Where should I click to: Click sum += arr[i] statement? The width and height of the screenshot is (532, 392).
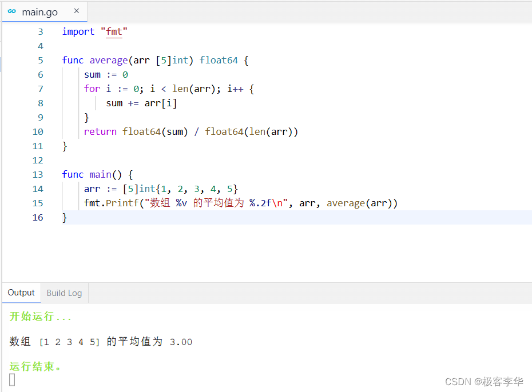pos(141,103)
